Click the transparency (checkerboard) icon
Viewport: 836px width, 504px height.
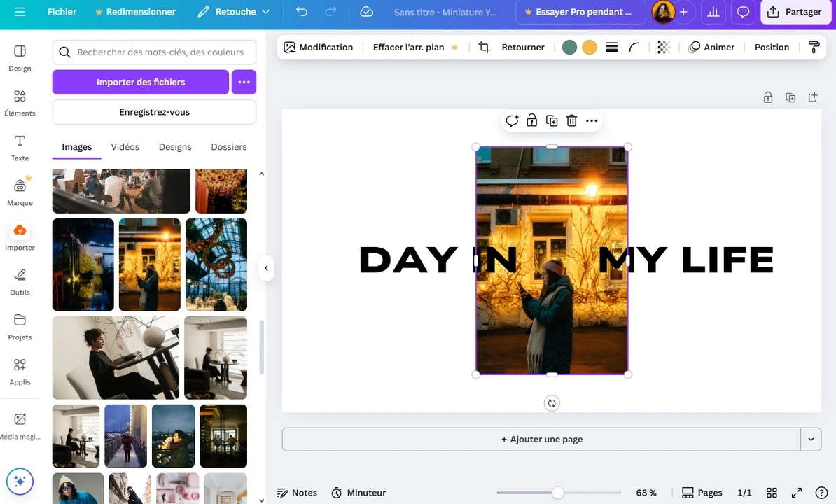(663, 47)
